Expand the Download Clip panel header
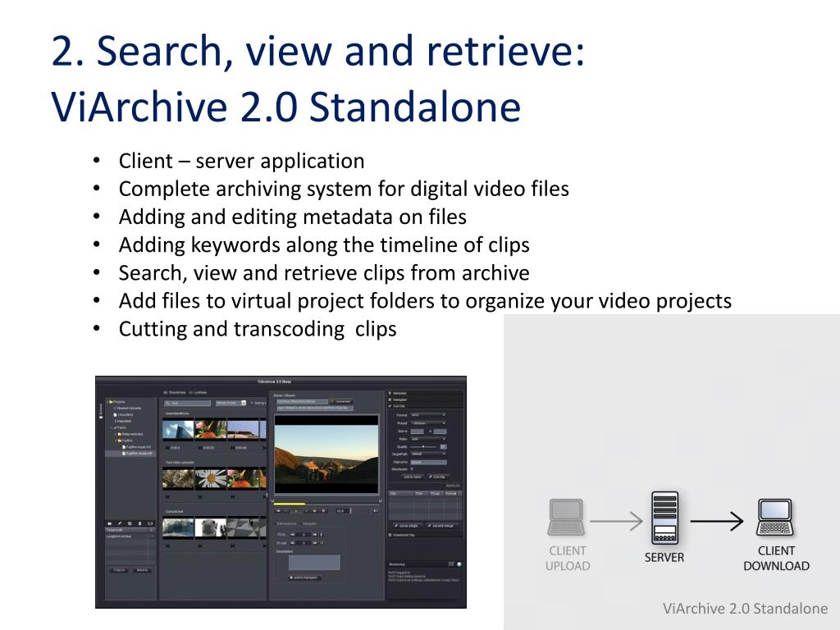This screenshot has height=630, width=840. 425,535
